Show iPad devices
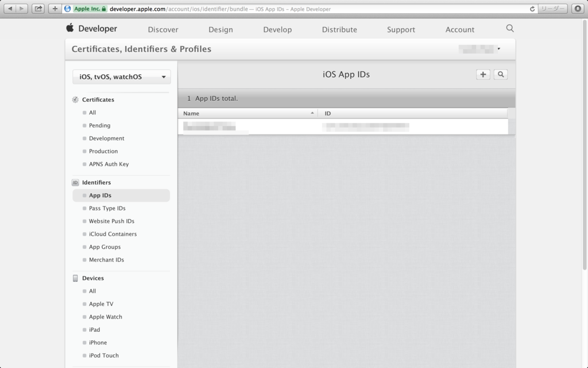This screenshot has width=588, height=368. [94, 329]
